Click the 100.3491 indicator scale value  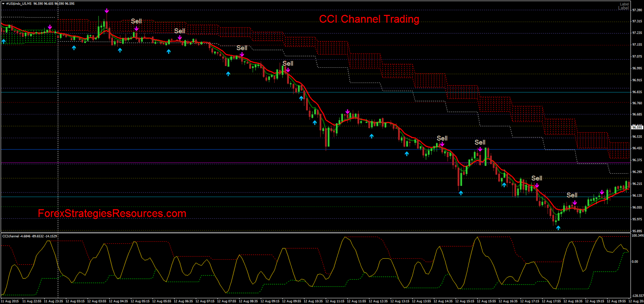pos(638,236)
